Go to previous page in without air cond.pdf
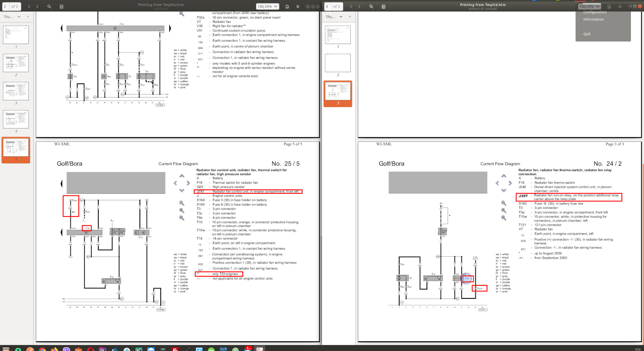 (351, 6)
